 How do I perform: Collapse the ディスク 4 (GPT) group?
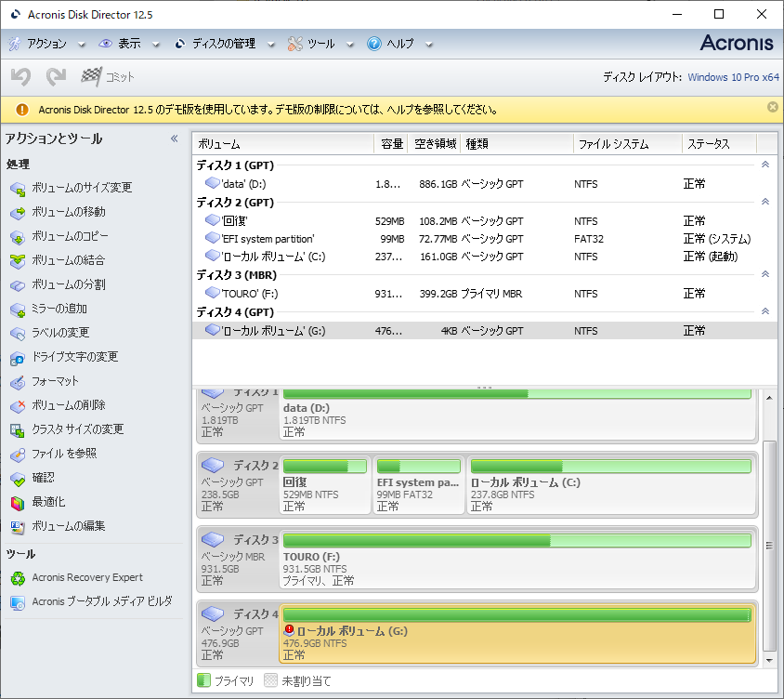pos(765,311)
